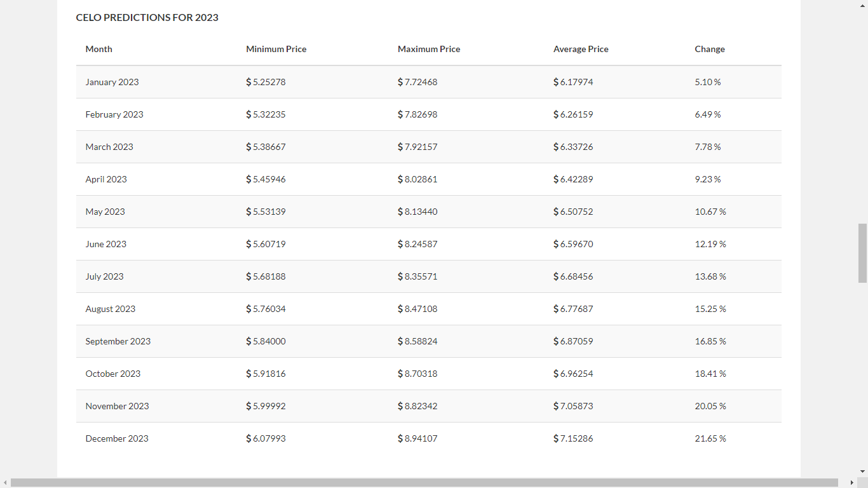Click maximum price $8.70318

[x=417, y=374]
